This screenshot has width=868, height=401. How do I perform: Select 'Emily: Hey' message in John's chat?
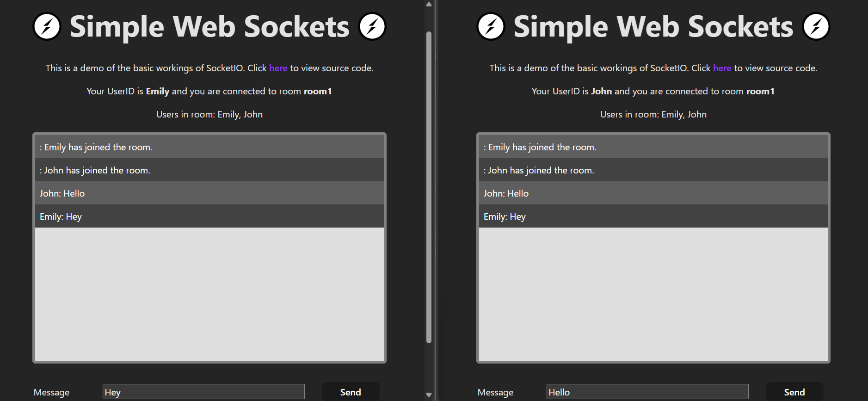click(x=653, y=216)
